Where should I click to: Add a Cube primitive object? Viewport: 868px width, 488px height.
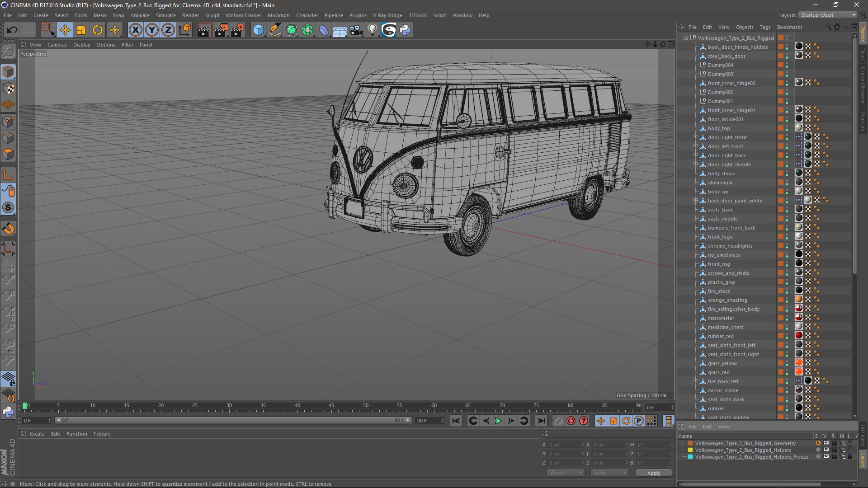pos(258,30)
